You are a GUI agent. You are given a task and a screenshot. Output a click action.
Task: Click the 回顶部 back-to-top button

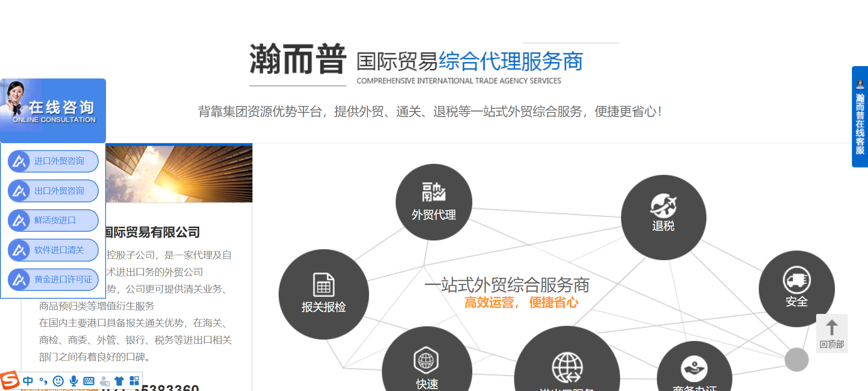[832, 334]
